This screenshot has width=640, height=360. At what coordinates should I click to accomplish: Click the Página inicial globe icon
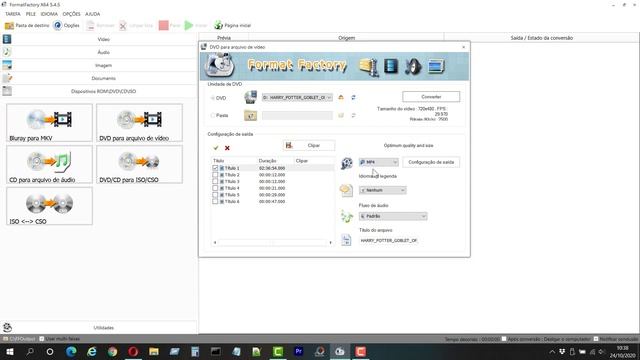[218, 25]
